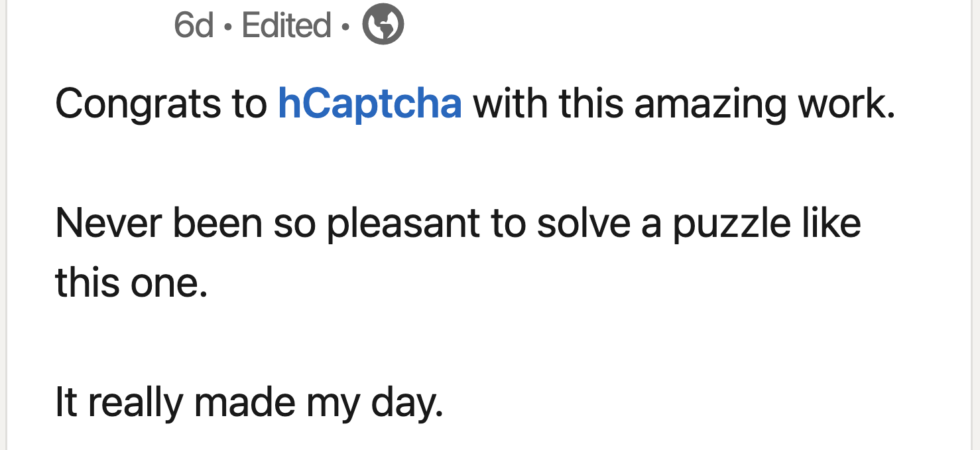Click the globe public visibility icon

[x=383, y=25]
